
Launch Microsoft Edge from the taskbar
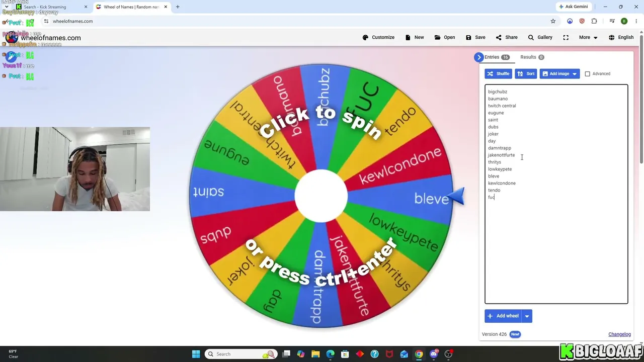coord(330,354)
